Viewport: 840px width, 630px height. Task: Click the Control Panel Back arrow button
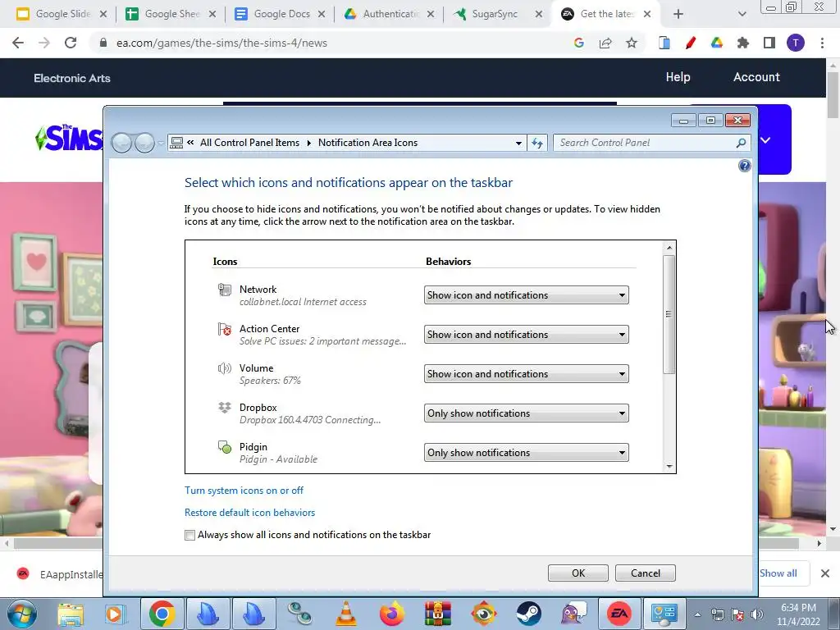tap(122, 143)
